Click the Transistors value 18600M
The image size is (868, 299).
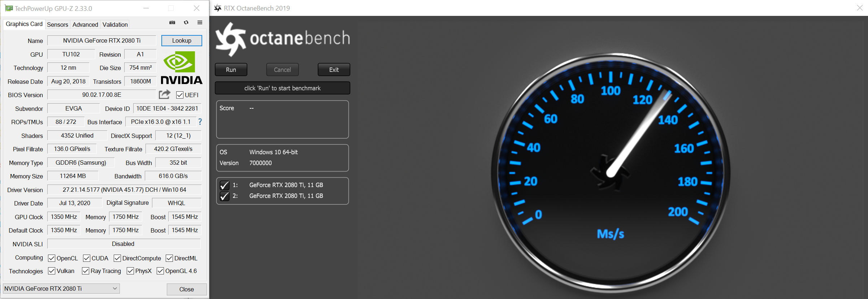pos(140,81)
